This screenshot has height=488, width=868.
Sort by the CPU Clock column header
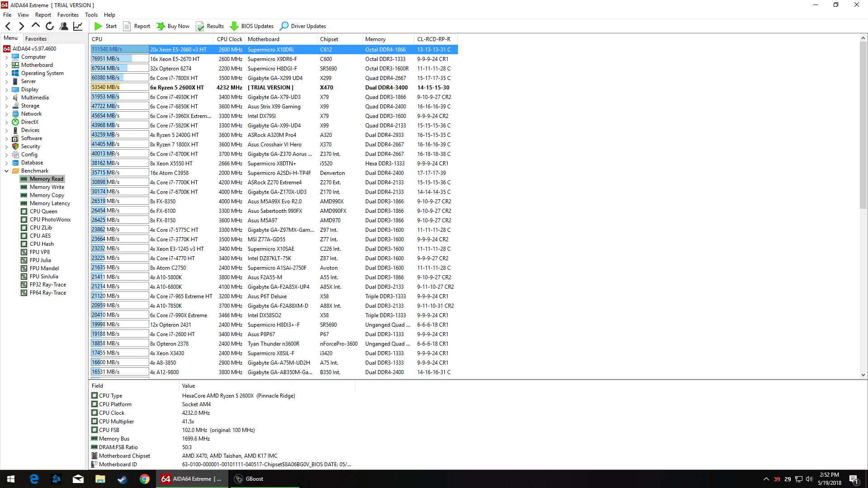(229, 39)
